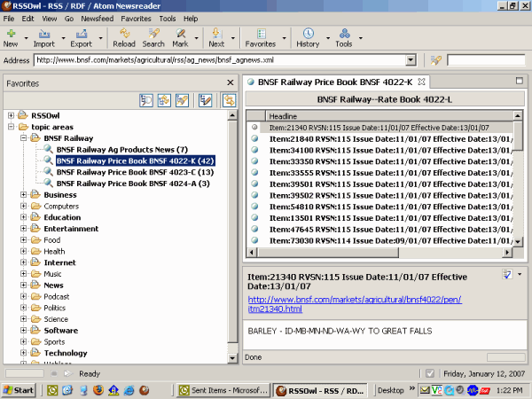Launch Firefox from the quick launch bar
The width and height of the screenshot is (532, 399).
(98, 390)
